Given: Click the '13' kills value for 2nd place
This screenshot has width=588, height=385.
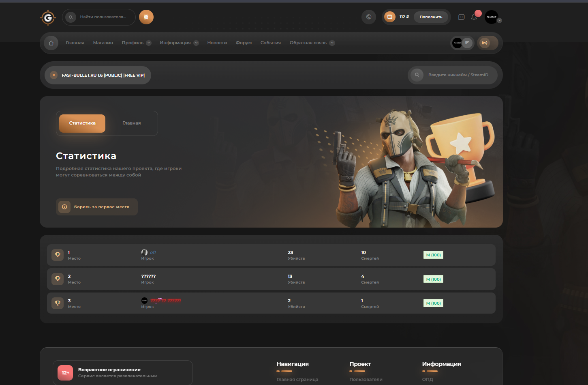Looking at the screenshot, I should tap(290, 276).
